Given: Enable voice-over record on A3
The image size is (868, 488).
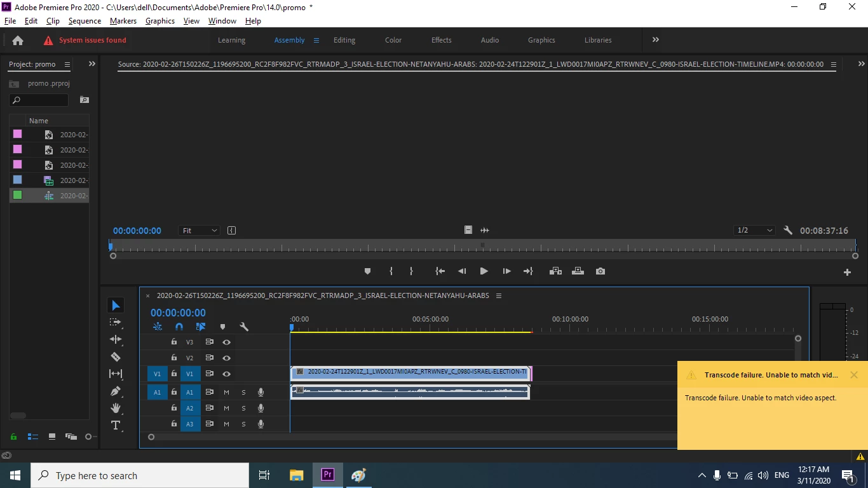Looking at the screenshot, I should 261,424.
